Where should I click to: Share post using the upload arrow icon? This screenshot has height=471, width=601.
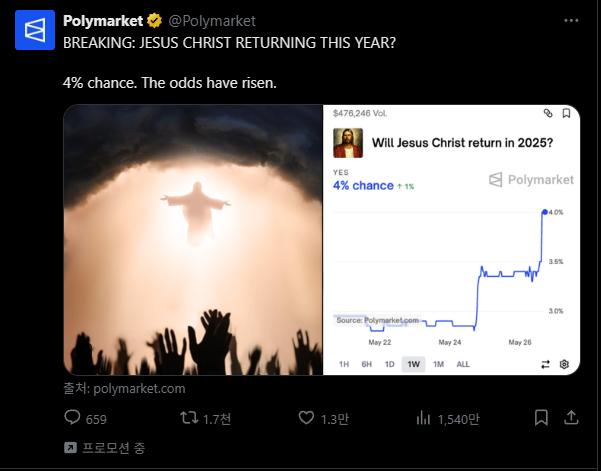[x=571, y=418]
